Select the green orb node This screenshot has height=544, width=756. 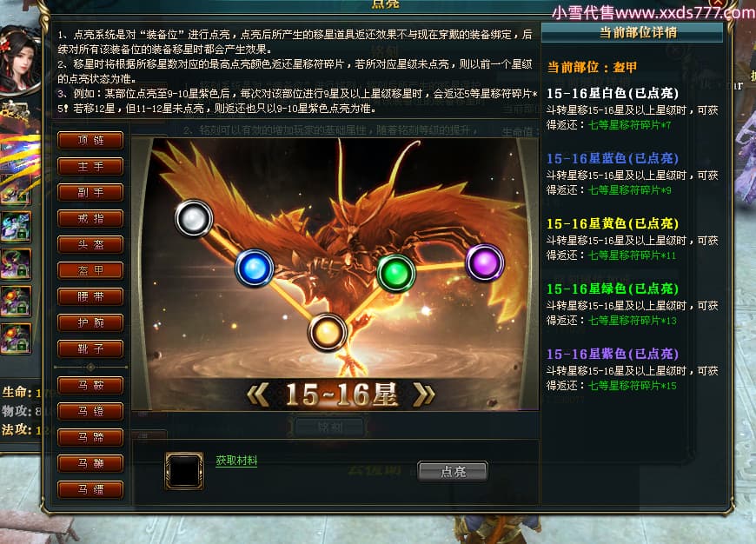click(x=396, y=273)
